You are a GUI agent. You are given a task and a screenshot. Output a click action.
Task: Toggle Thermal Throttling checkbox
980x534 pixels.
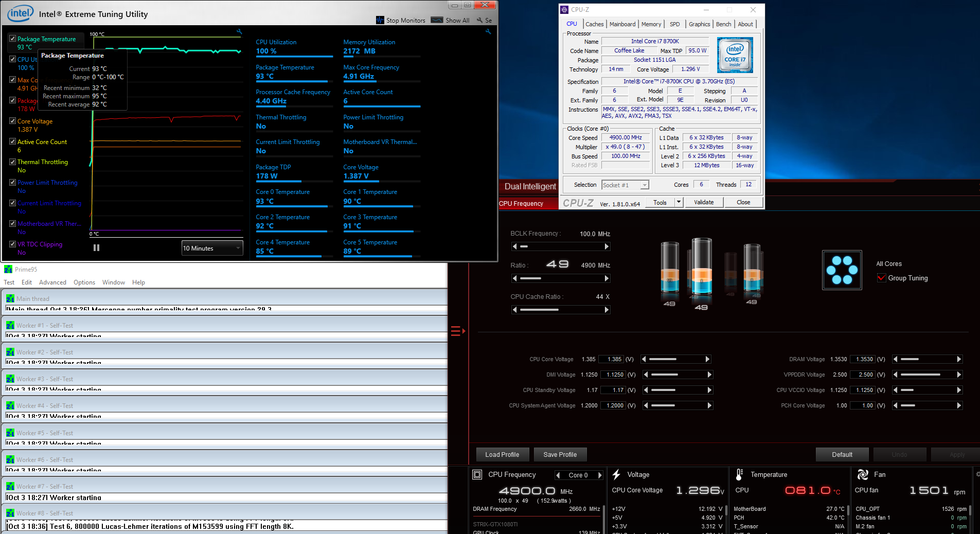pos(12,162)
